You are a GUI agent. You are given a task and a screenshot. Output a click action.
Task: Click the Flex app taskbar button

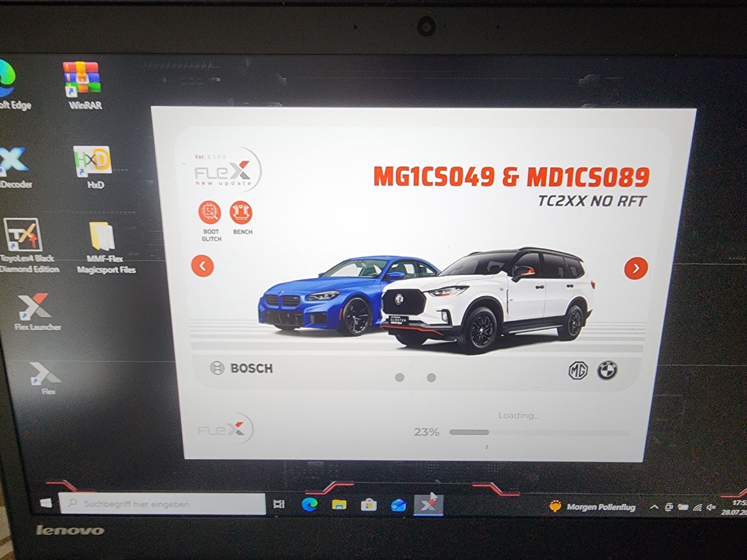428,505
